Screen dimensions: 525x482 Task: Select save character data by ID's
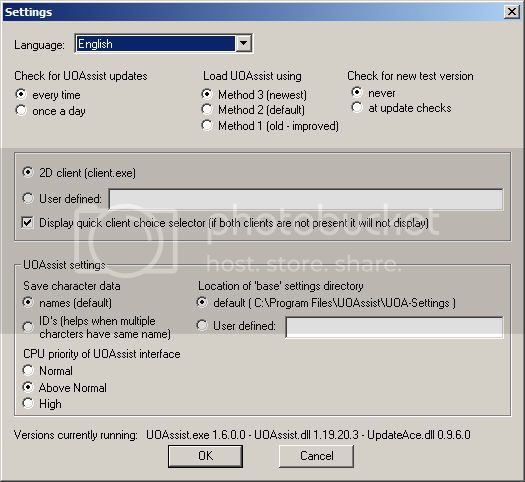[28, 327]
